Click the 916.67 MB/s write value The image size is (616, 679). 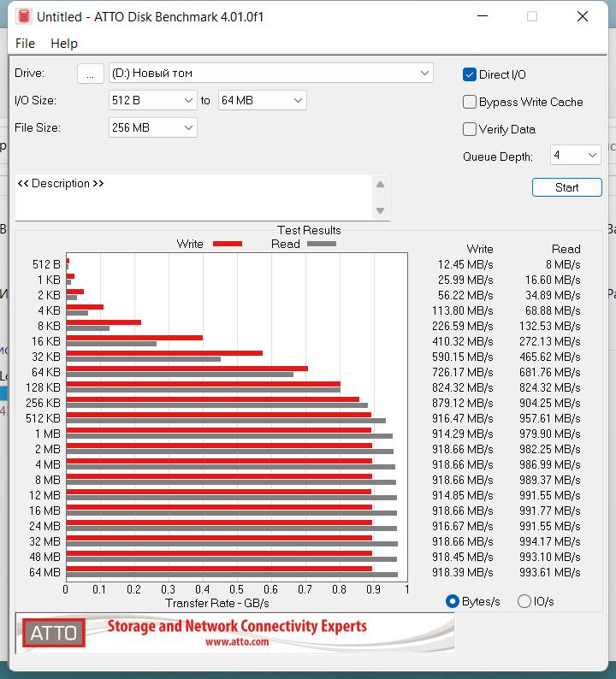point(463,526)
